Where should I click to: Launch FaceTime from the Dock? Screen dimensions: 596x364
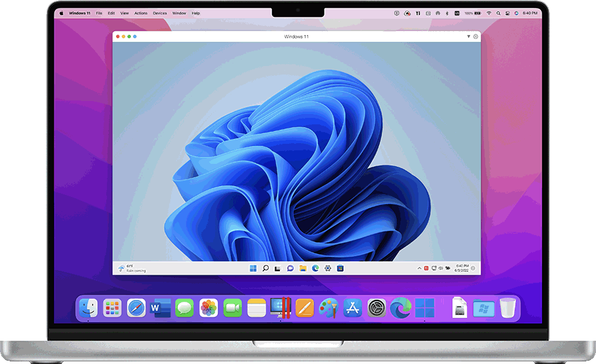tap(233, 308)
